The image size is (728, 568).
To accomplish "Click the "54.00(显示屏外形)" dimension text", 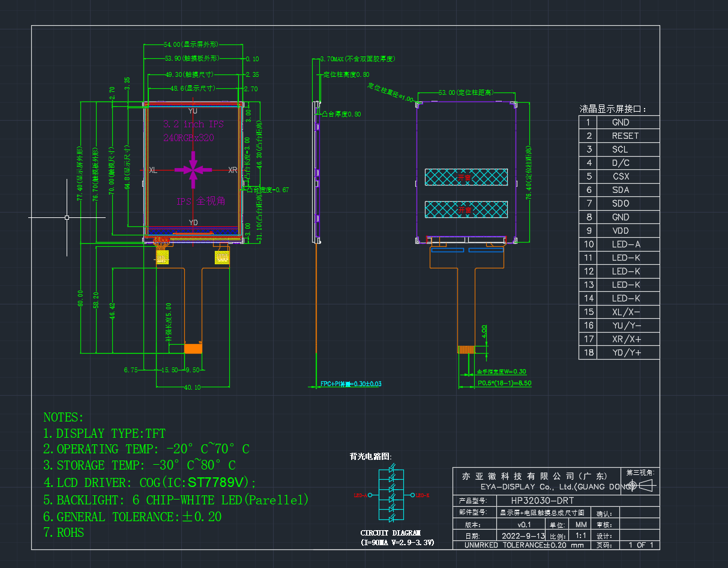I will pyautogui.click(x=190, y=44).
